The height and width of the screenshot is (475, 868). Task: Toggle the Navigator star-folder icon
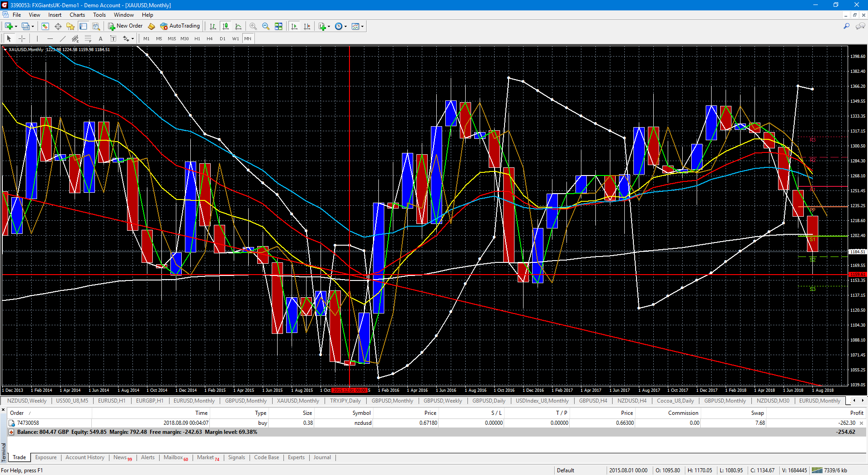70,26
